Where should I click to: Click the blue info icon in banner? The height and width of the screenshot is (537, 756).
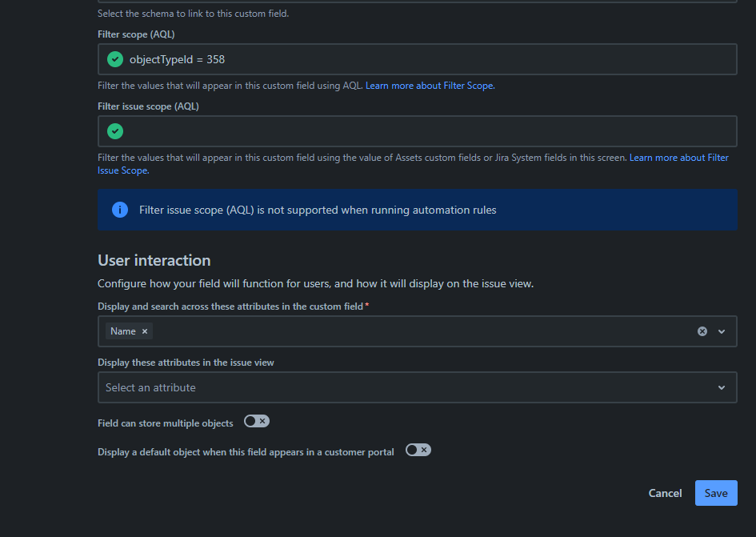point(119,210)
